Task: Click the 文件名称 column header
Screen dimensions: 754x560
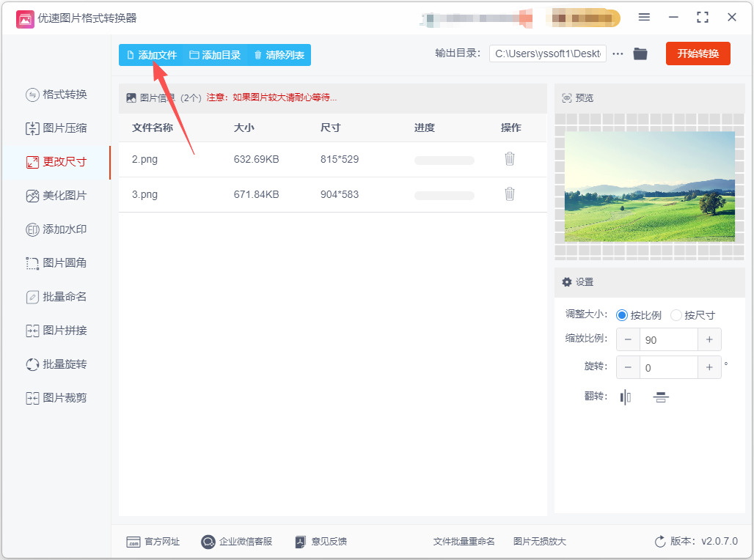Action: [x=153, y=128]
